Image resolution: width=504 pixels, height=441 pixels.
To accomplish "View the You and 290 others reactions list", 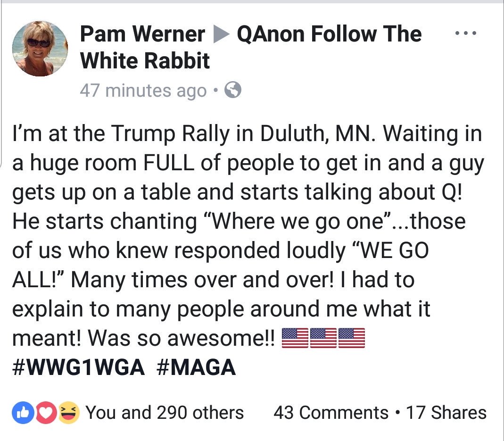I will [164, 412].
